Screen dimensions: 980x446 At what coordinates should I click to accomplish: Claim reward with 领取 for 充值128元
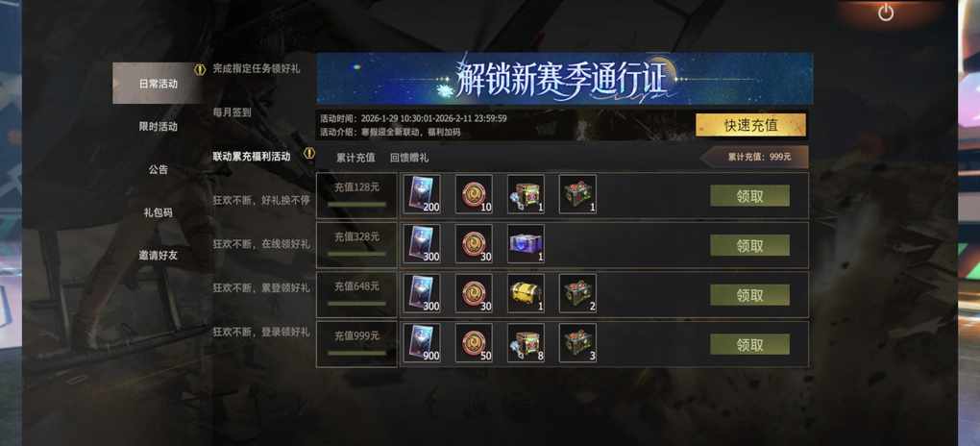pos(749,196)
